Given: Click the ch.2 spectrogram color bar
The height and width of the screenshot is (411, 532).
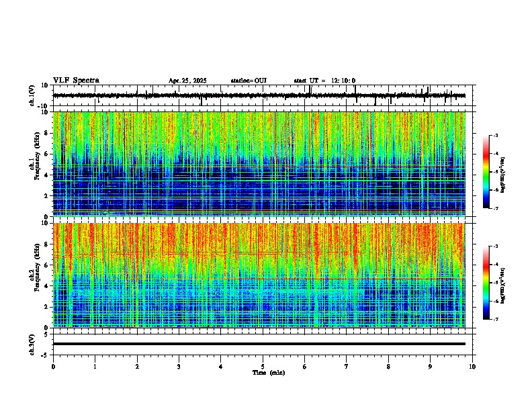Looking at the screenshot, I should (x=486, y=283).
